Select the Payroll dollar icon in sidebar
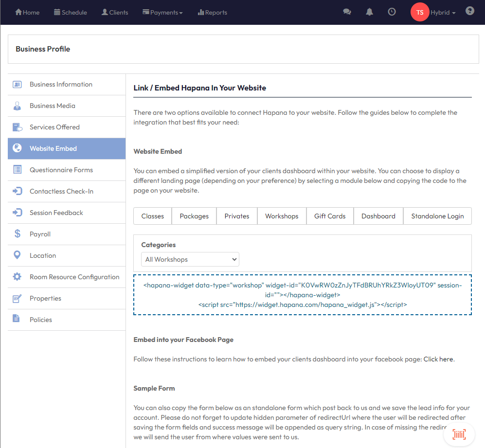This screenshot has height=448, width=485. (17, 234)
